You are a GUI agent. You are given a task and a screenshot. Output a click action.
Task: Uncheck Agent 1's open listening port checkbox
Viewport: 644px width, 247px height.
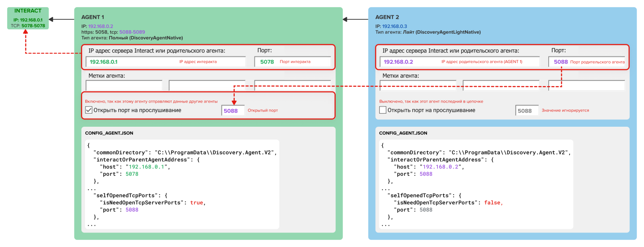(x=89, y=110)
